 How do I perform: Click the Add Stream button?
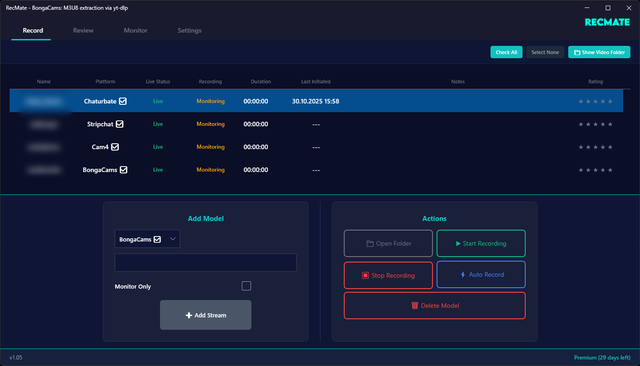point(205,315)
